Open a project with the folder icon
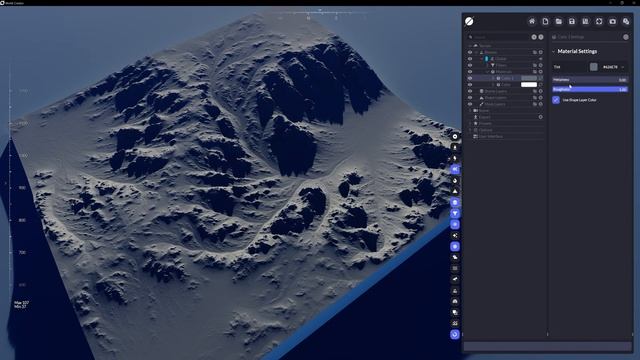The width and height of the screenshot is (640, 360). (x=558, y=21)
